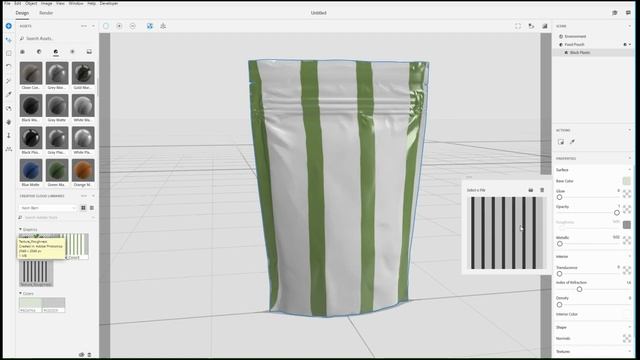Apply the Blue Matte material thumbnail
Image resolution: width=640 pixels, height=360 pixels.
31,171
